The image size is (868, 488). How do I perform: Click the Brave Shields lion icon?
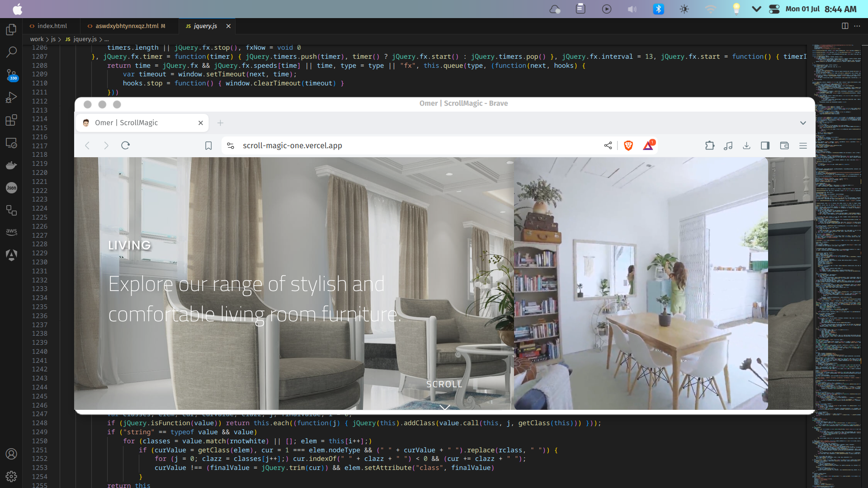pos(628,145)
